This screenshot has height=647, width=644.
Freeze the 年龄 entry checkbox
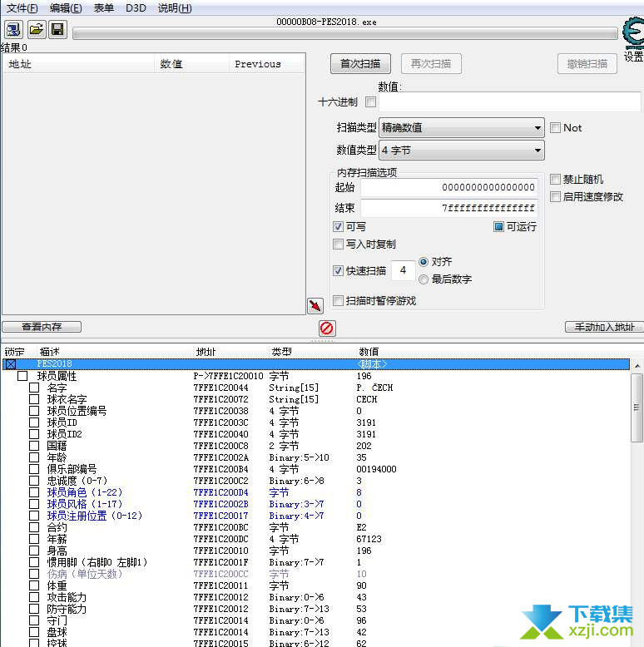(34, 457)
